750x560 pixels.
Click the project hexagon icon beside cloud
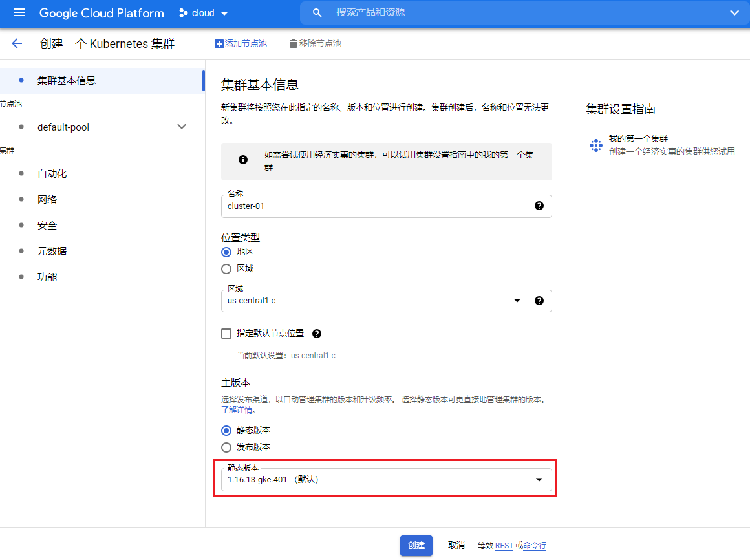pyautogui.click(x=183, y=13)
